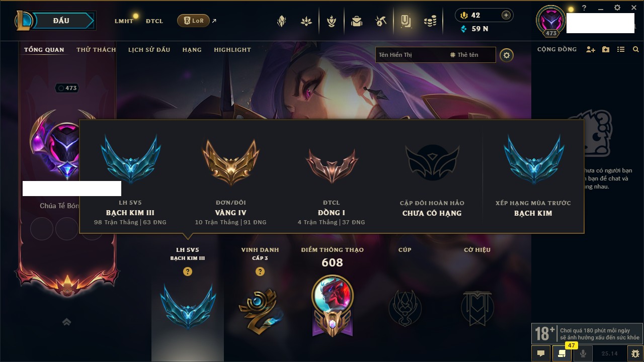This screenshot has width=644, height=362.
Task: Toggle the microphone mute button
Action: (583, 353)
